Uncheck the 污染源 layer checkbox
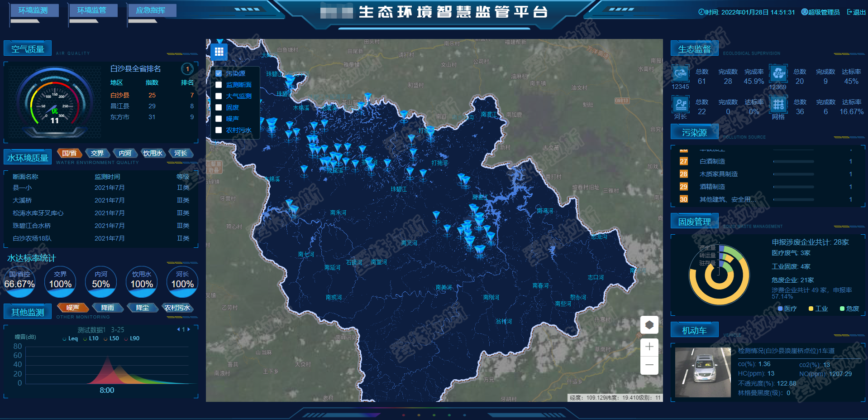The width and height of the screenshot is (868, 420). (x=219, y=73)
